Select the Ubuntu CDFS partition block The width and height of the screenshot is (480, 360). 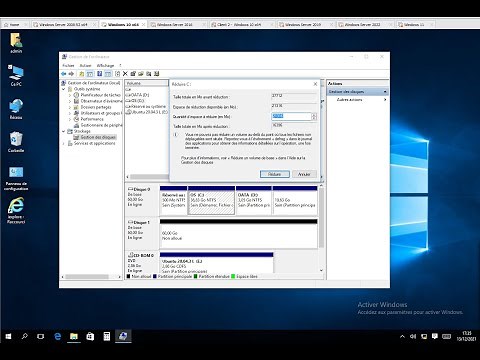point(217,263)
